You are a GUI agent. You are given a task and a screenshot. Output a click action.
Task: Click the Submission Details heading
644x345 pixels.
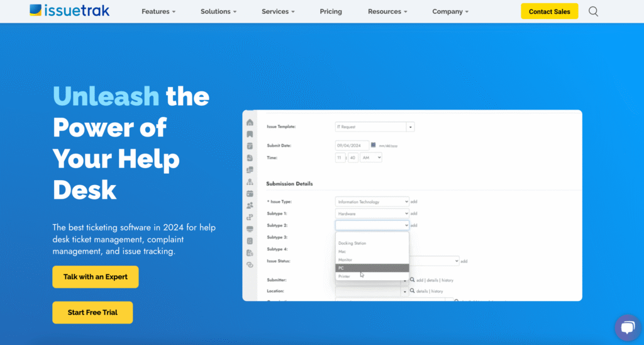pyautogui.click(x=289, y=184)
